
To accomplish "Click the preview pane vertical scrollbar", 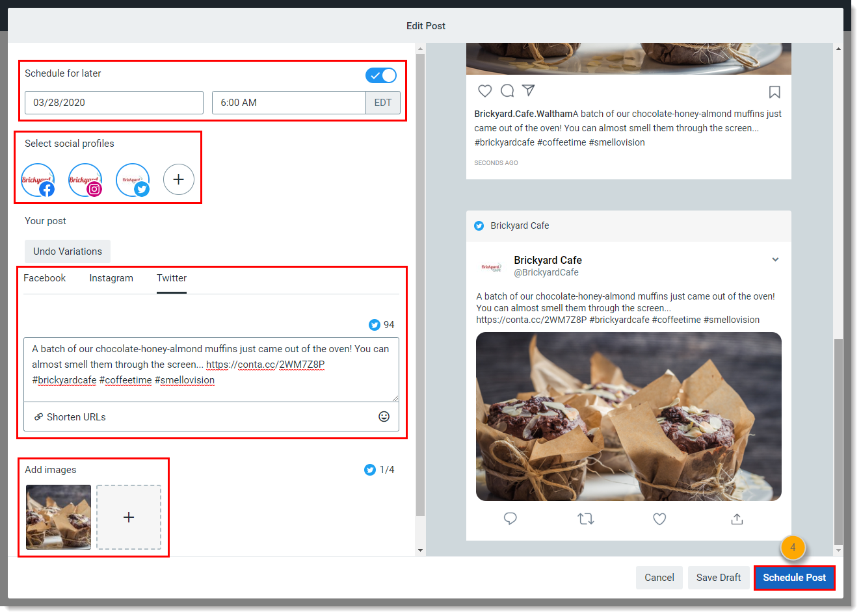I will point(838,442).
